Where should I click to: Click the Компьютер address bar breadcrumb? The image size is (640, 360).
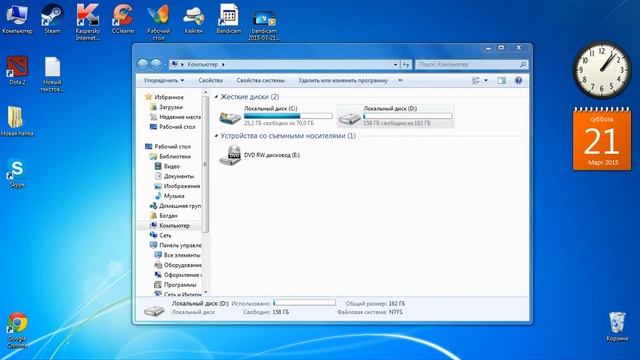point(202,64)
